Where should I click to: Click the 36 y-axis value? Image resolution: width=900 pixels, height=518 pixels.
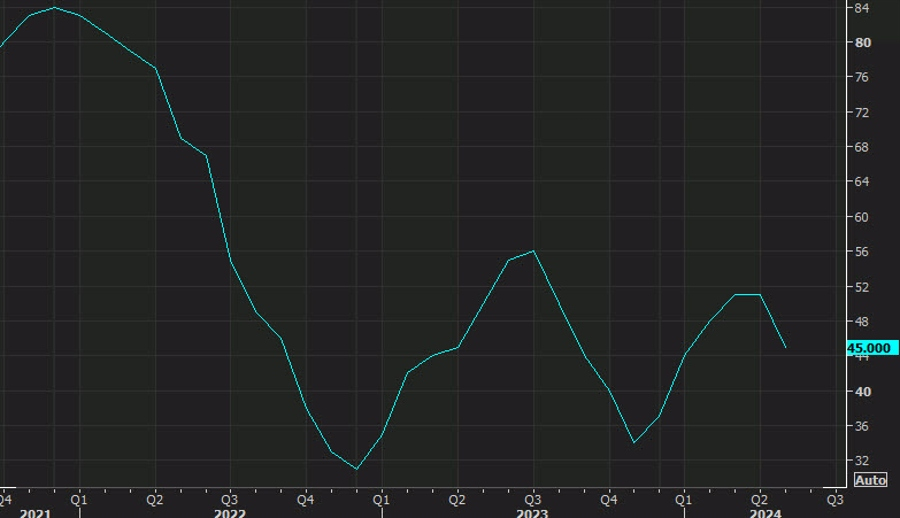[x=862, y=427]
